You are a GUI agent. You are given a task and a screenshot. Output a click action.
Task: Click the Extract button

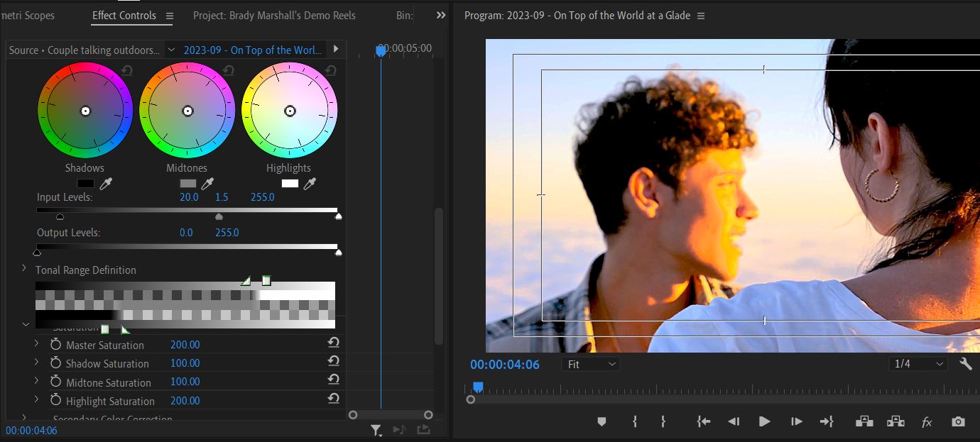click(x=895, y=421)
